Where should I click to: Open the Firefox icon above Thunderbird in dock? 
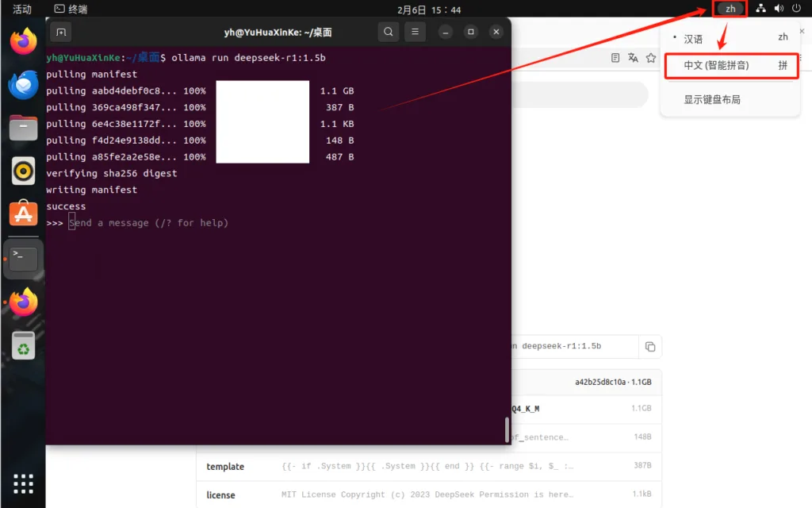tap(23, 41)
